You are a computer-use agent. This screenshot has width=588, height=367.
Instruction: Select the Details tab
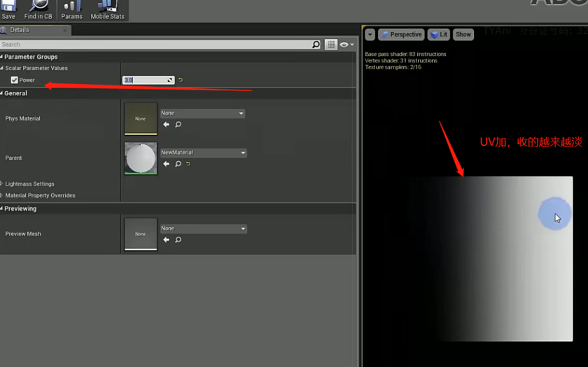[20, 30]
